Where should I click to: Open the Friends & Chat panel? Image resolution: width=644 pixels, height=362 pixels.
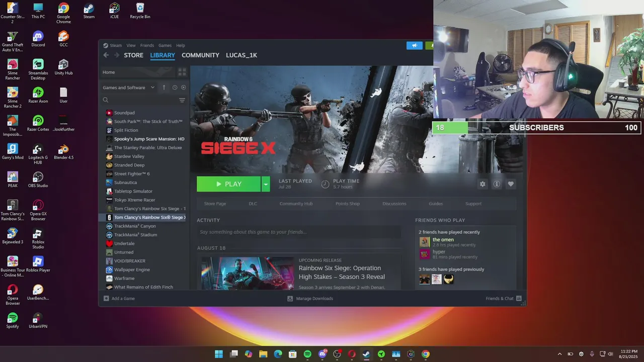(x=504, y=299)
